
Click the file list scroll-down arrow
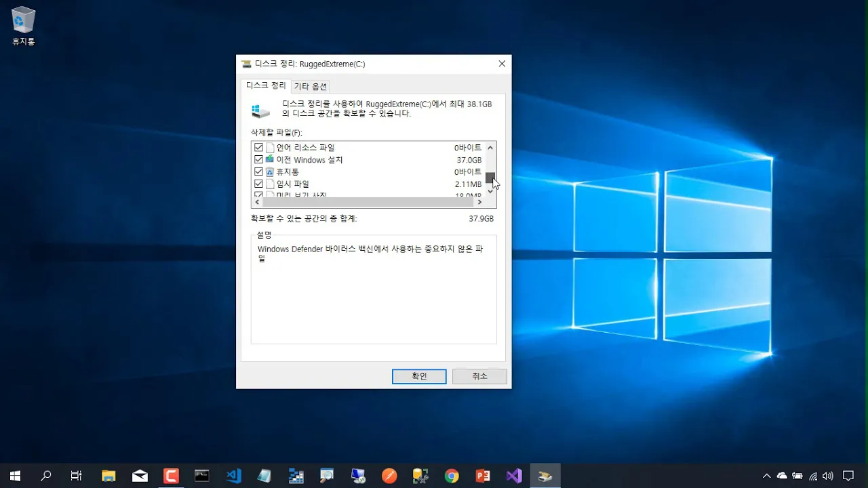click(491, 192)
